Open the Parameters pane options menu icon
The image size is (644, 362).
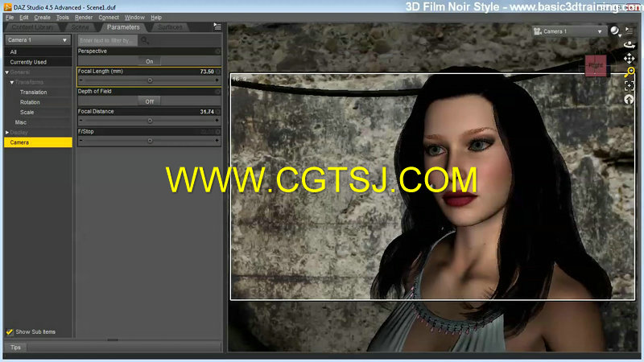point(217,27)
